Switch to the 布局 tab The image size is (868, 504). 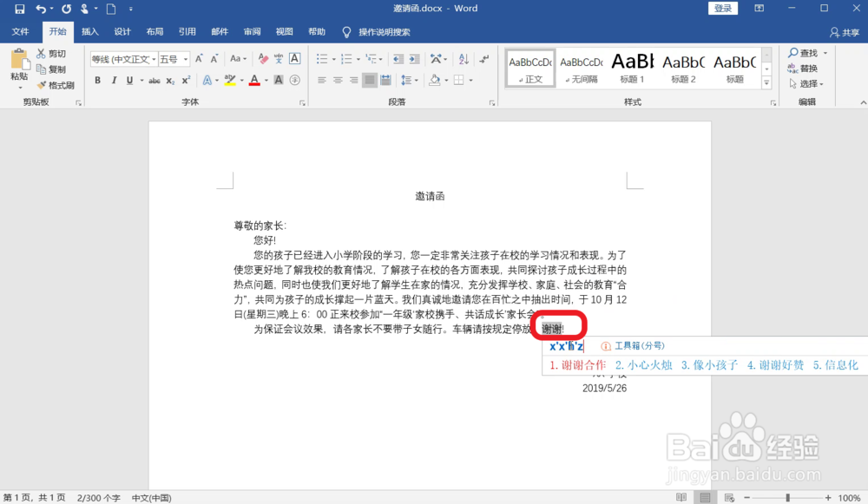coord(155,31)
